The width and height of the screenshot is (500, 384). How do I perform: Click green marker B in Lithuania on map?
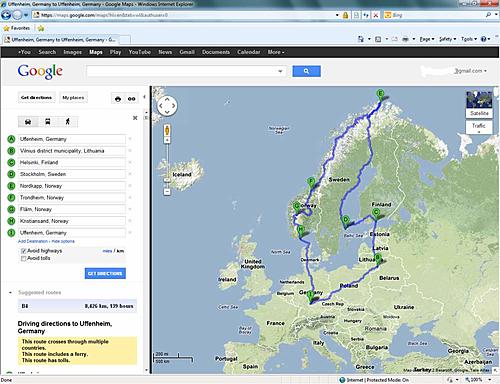[378, 259]
